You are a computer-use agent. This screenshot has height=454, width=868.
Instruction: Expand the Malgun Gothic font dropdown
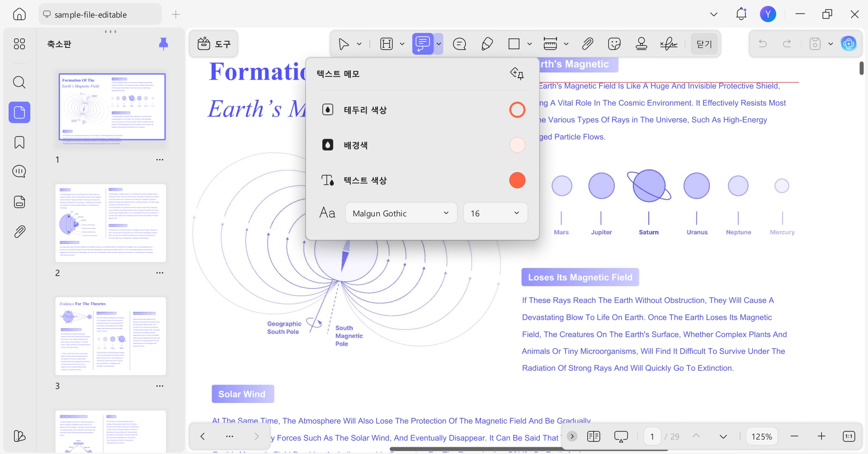coord(401,213)
